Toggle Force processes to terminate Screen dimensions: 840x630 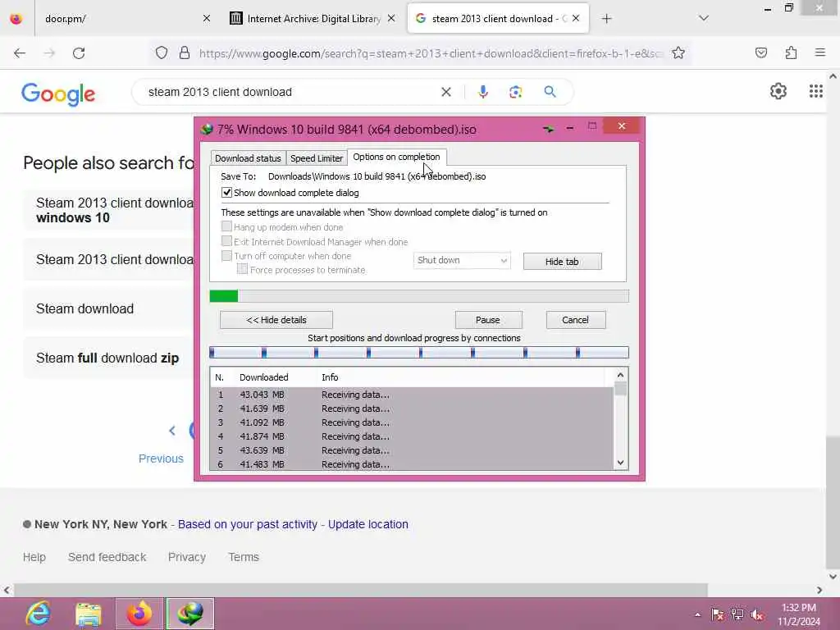point(242,269)
